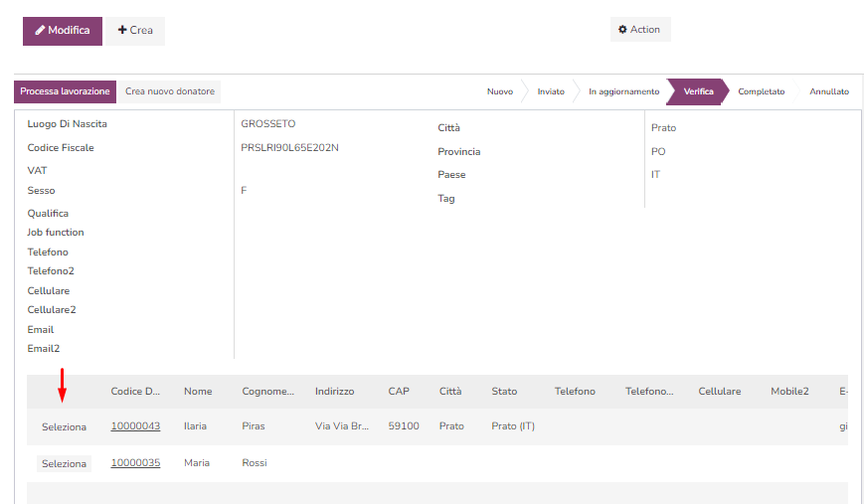Sort by Cognome column header

(x=267, y=392)
